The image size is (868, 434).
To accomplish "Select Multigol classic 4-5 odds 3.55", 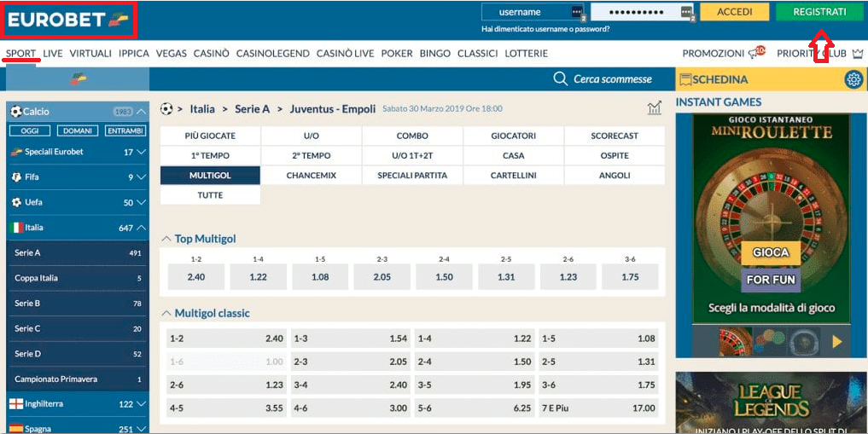I will click(228, 408).
